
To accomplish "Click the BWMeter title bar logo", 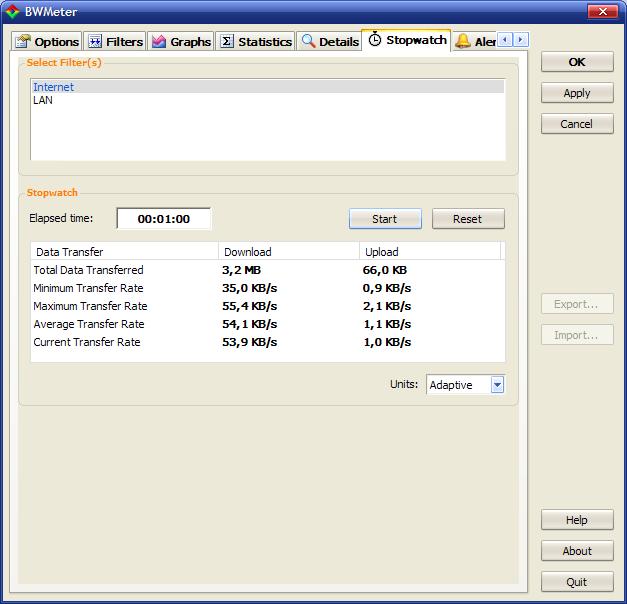I will click(x=12, y=12).
